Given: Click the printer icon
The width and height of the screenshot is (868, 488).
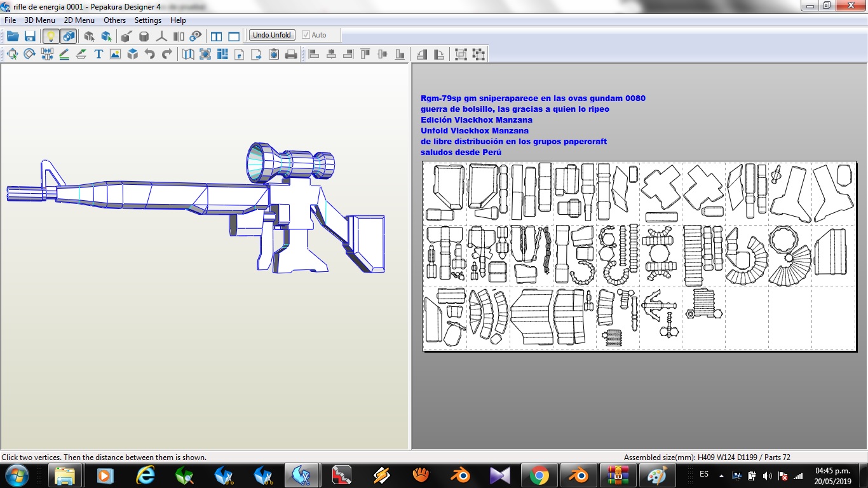Looking at the screenshot, I should click(x=291, y=54).
